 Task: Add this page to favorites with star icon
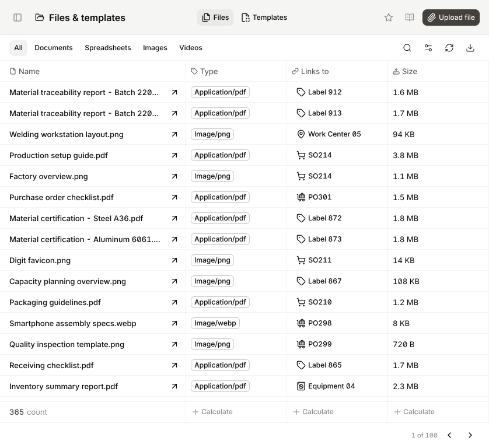click(x=388, y=17)
